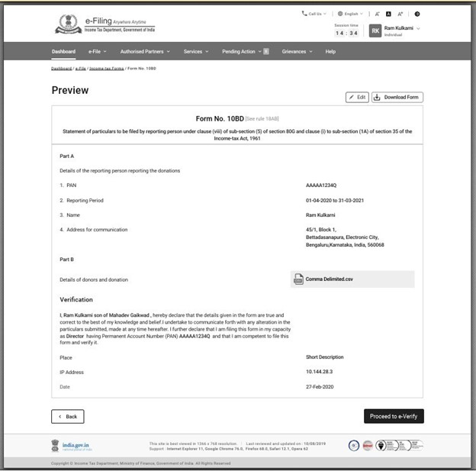476x471 pixels.
Task: Click the RK user avatar
Action: 375,31
